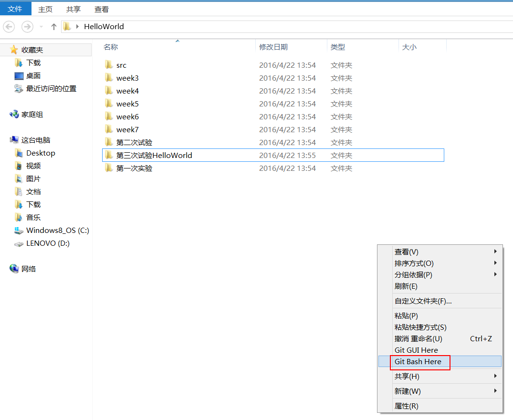Choose 撤消 重命名(U) menu entry
The width and height of the screenshot is (513, 420).
pos(440,338)
